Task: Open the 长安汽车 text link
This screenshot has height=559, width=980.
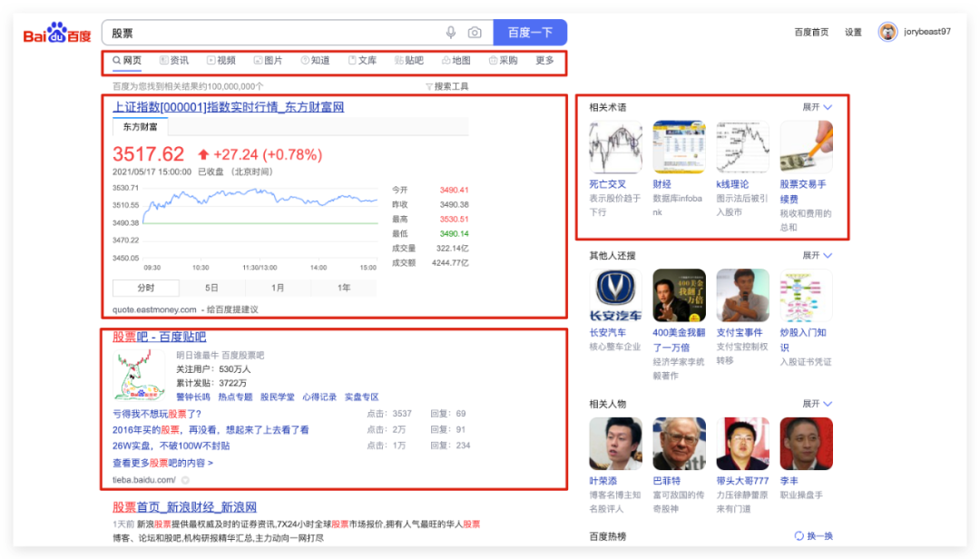Action: pos(607,333)
